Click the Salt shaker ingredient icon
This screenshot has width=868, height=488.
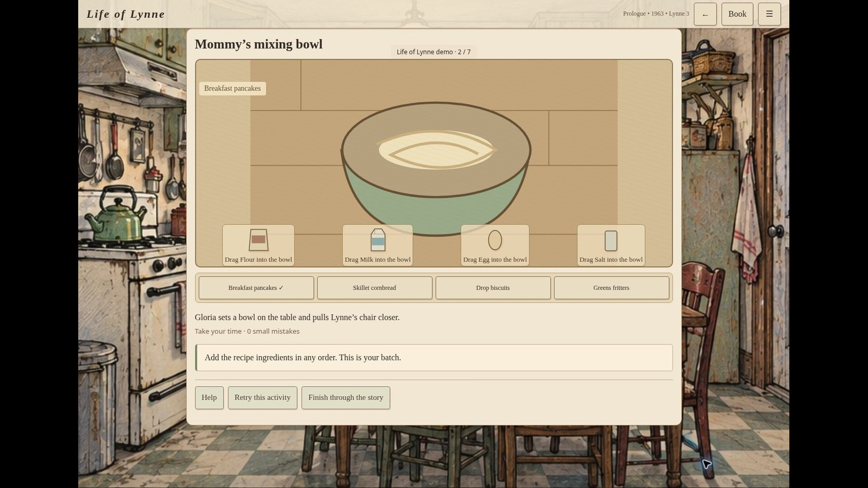click(611, 240)
